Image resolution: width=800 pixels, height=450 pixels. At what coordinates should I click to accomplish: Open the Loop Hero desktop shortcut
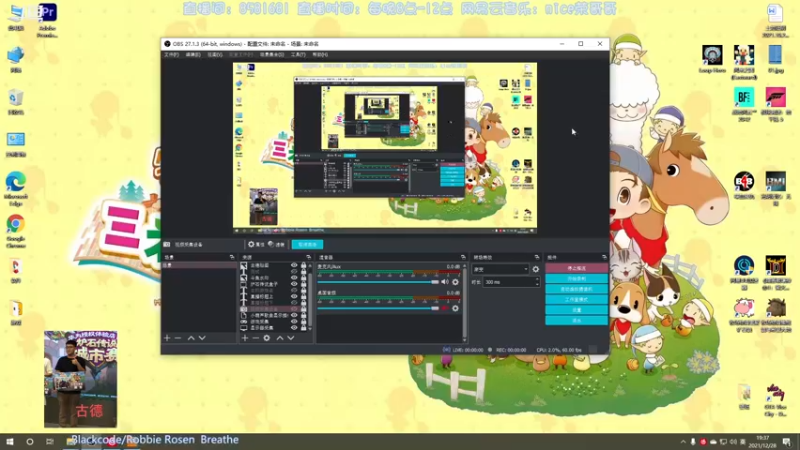pos(712,59)
